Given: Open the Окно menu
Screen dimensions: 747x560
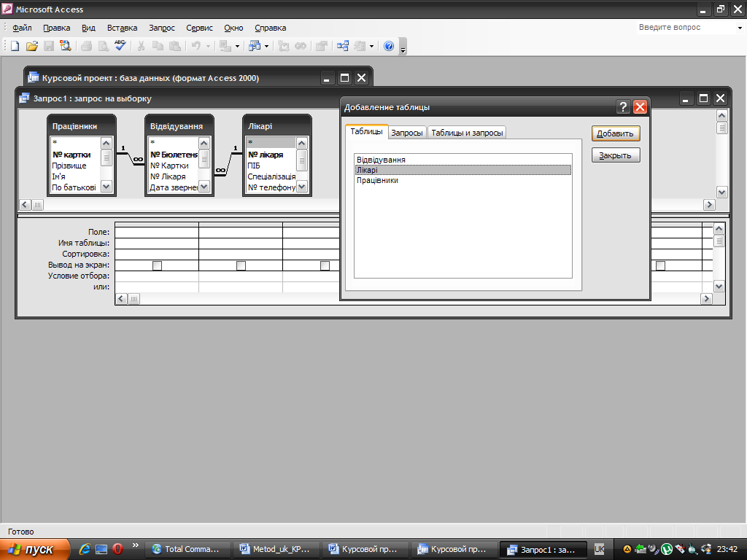Looking at the screenshot, I should (x=234, y=28).
